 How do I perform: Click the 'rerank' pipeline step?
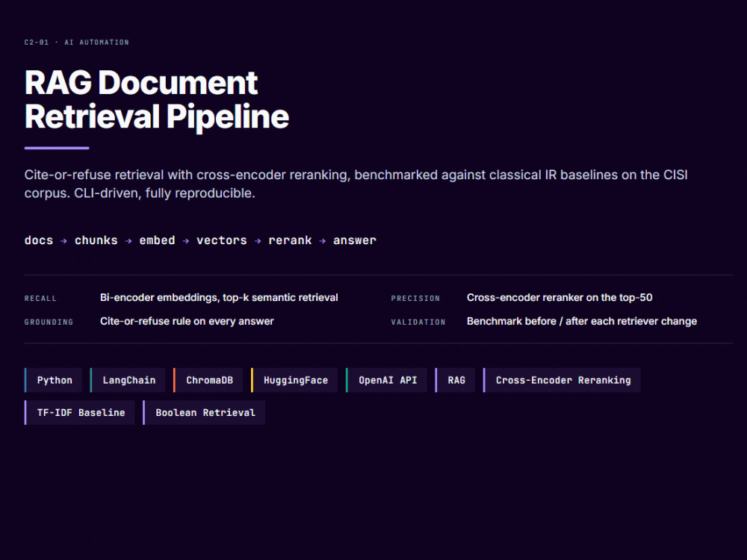290,240
